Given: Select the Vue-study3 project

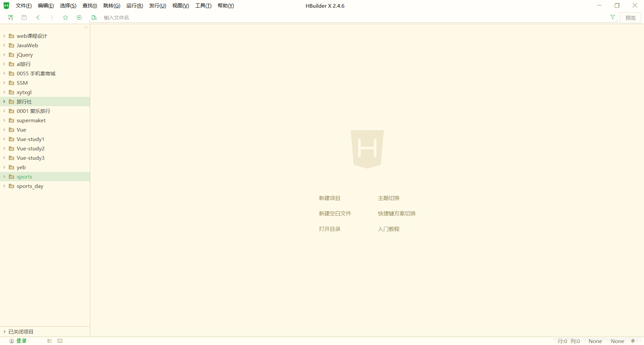Looking at the screenshot, I should click(x=45, y=158).
